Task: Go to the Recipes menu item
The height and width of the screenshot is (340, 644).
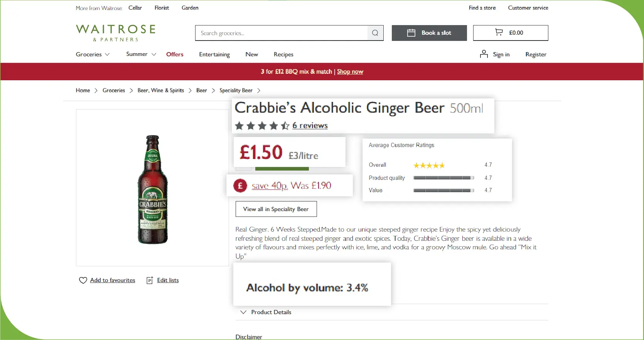Action: tap(283, 54)
